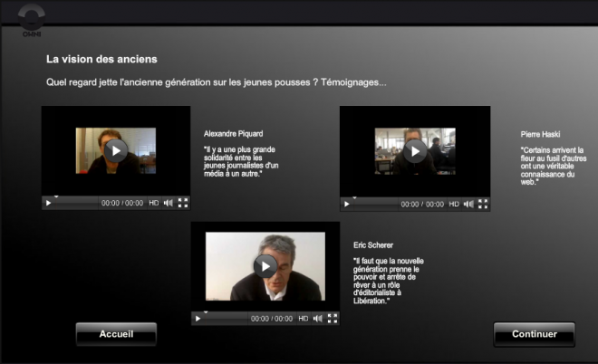The image size is (598, 364).
Task: Open Eric Scherer video in fullscreen
Action: [x=333, y=319]
